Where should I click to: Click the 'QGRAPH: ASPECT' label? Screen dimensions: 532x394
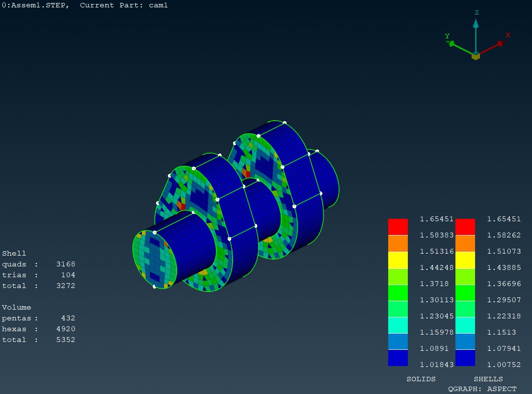482,389
